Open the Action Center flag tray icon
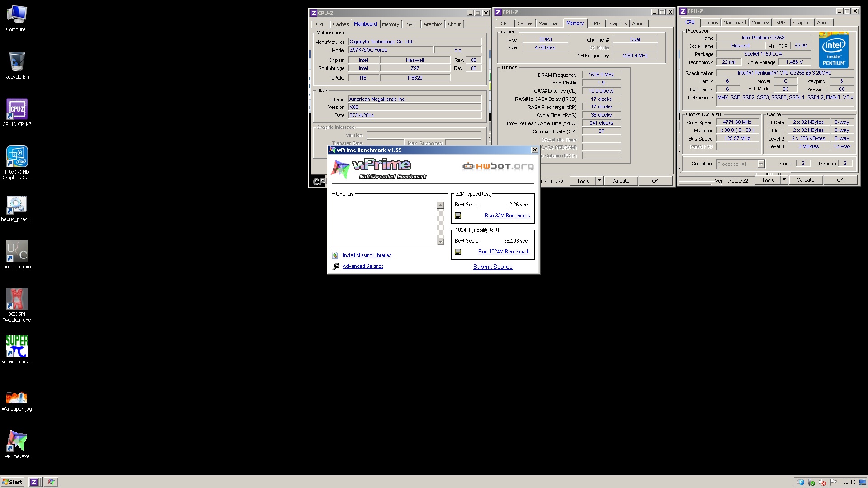868x488 pixels. point(833,482)
